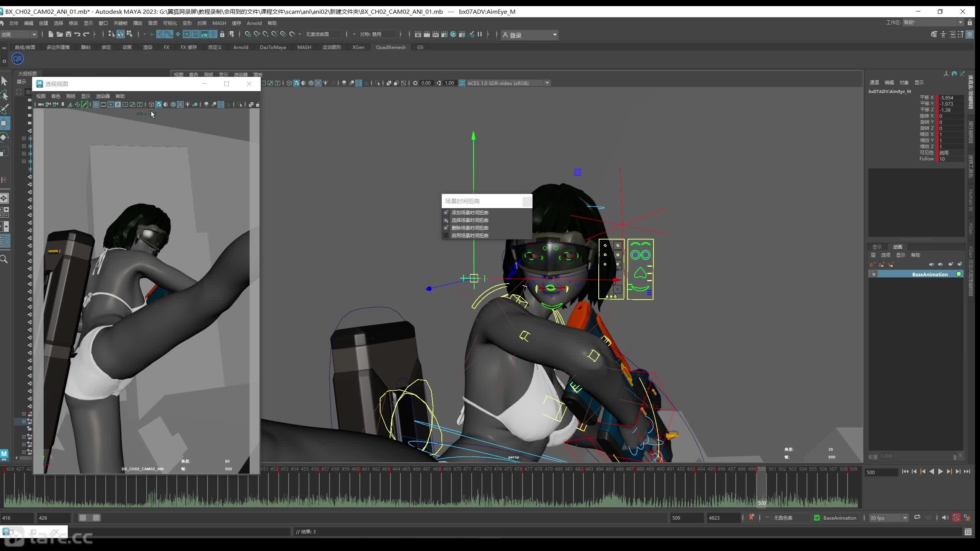The width and height of the screenshot is (980, 551).
Task: Open the 无激活曲面 live surface field
Action: (x=322, y=34)
